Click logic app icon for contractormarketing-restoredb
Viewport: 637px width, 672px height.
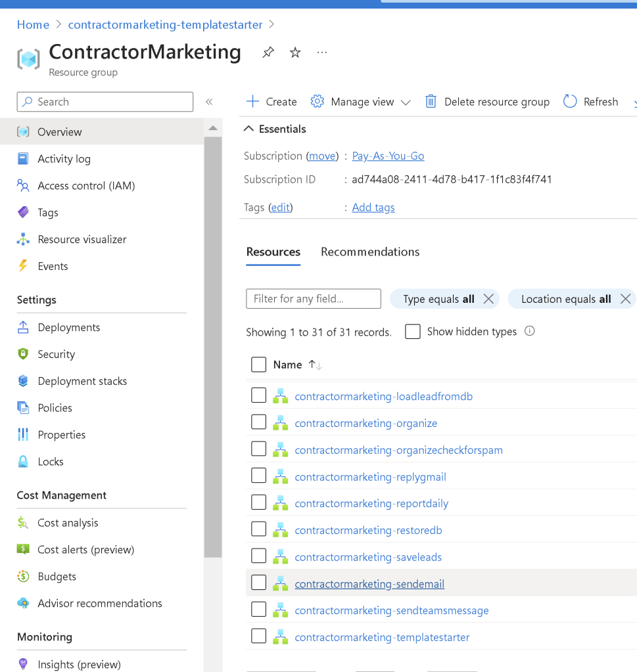pos(281,530)
